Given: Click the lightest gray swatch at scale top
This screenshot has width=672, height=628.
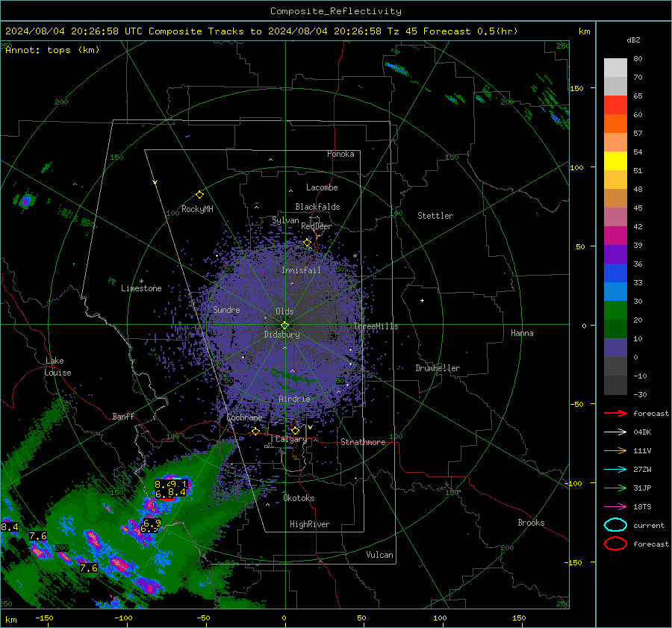Looking at the screenshot, I should coord(615,67).
